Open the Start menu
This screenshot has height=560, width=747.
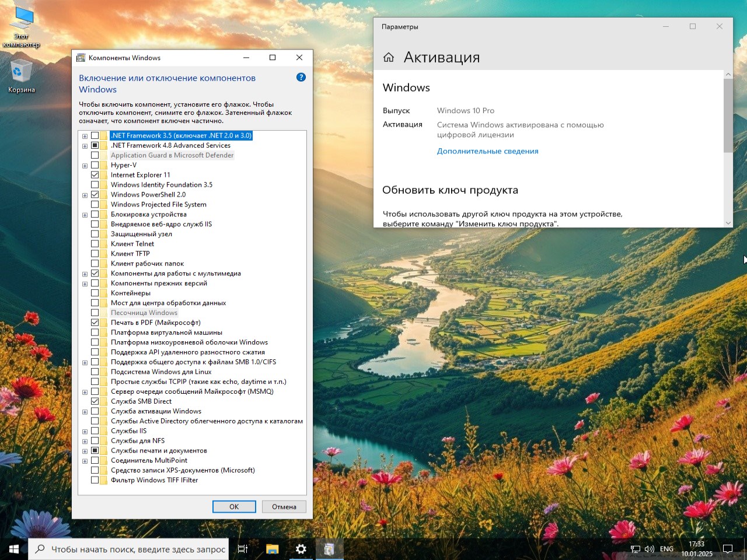12,548
